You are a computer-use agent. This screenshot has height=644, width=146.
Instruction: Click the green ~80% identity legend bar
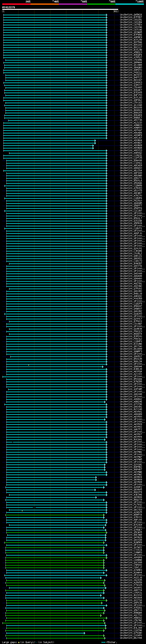[101, 4]
